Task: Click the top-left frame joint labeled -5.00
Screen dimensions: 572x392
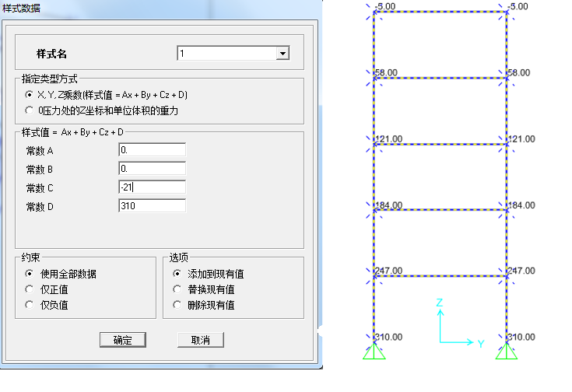Action: coord(374,13)
